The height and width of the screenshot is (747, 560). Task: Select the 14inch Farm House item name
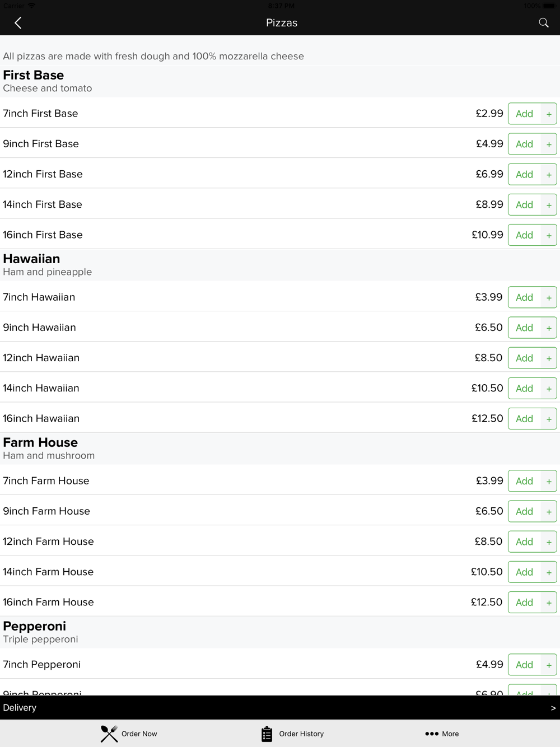pyautogui.click(x=48, y=572)
